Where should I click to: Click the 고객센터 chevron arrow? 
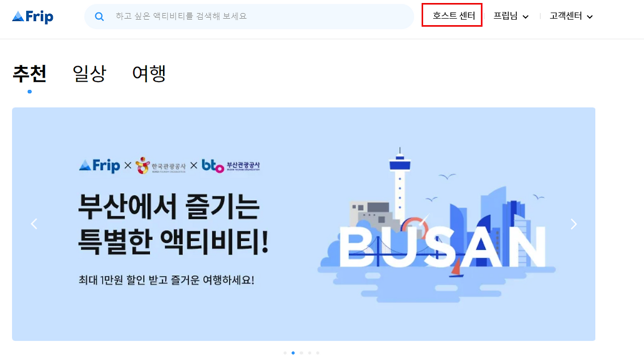590,17
